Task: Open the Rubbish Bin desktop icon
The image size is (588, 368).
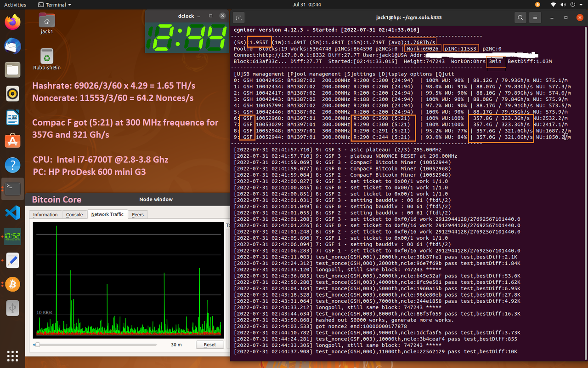Action: [x=46, y=60]
